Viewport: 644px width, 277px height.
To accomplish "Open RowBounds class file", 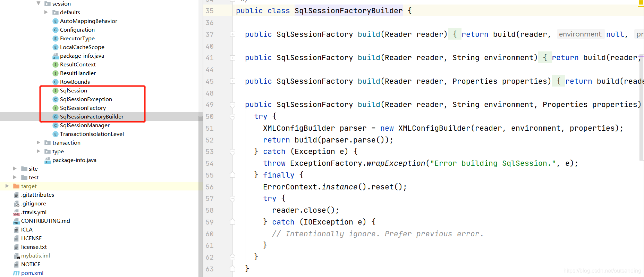I will click(75, 82).
